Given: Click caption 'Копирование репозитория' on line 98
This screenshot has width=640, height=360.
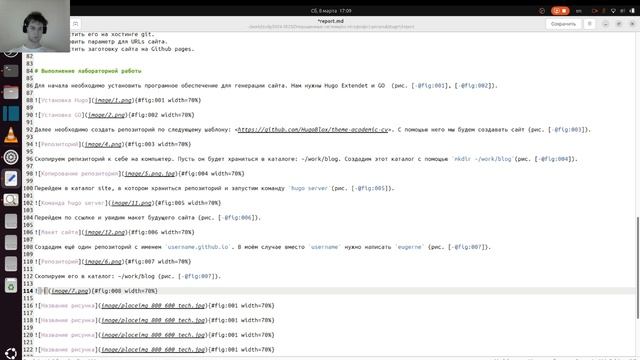Looking at the screenshot, I should pyautogui.click(x=80, y=174).
